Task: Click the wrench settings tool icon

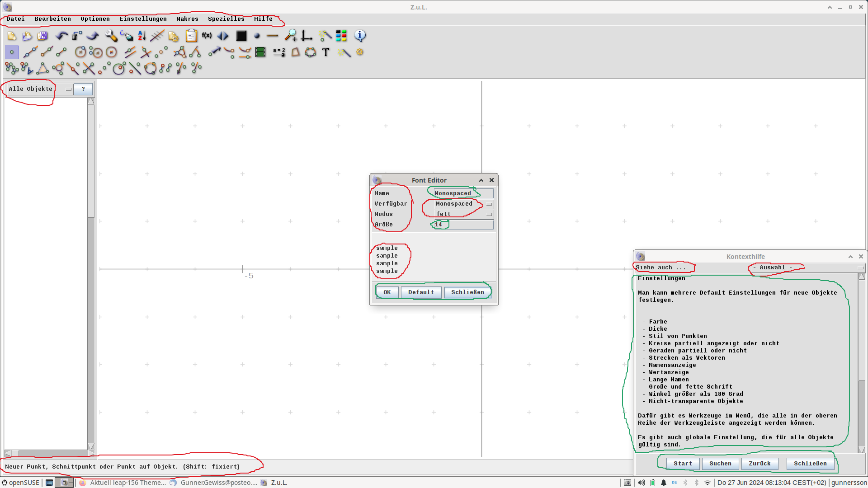Action: [111, 36]
